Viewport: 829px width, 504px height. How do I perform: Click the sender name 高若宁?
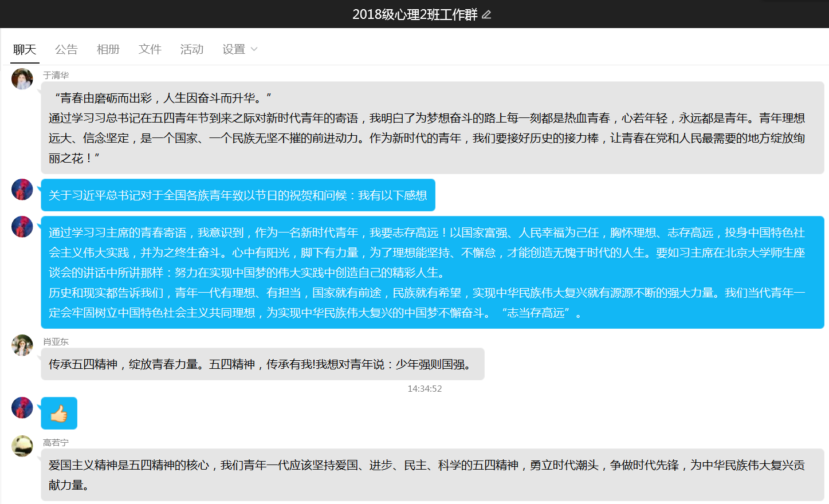coord(56,443)
